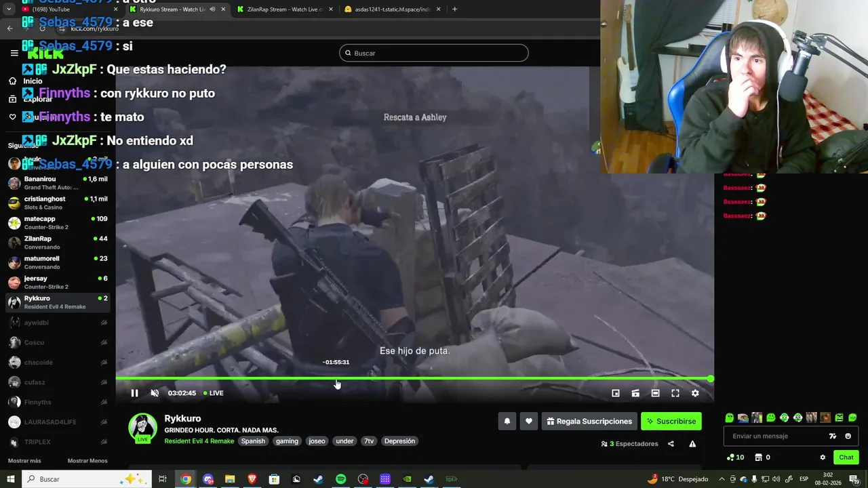Viewport: 868px width, 488px height.
Task: Open the matecapp channel in sidebar
Action: coord(58,222)
